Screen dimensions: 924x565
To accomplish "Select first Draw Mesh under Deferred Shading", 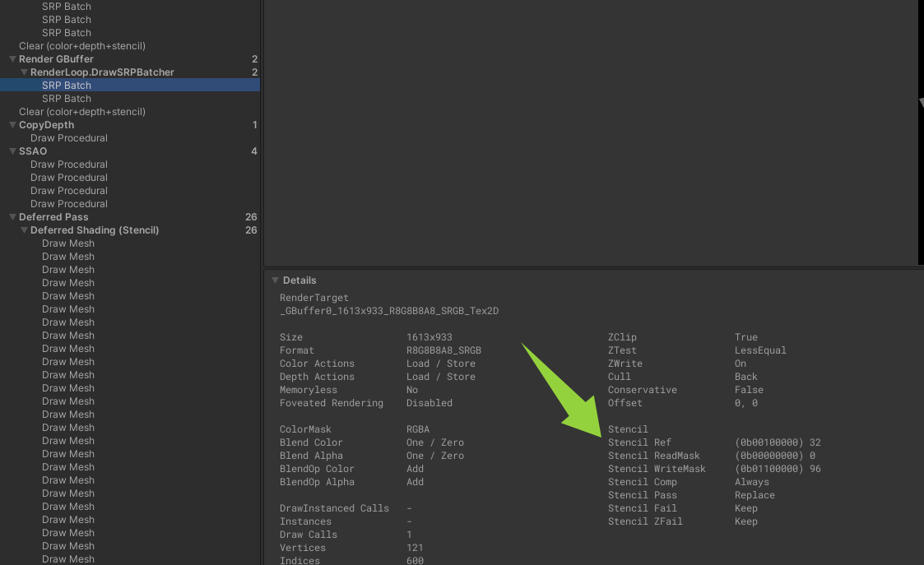I will 68,243.
